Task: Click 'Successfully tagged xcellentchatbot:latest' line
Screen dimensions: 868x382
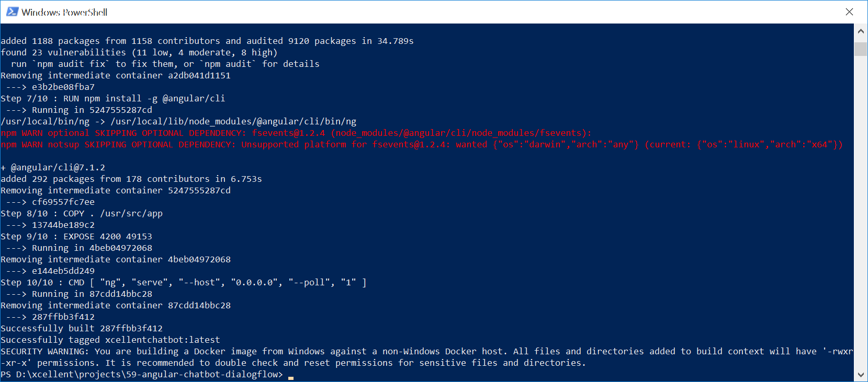Action: tap(110, 340)
